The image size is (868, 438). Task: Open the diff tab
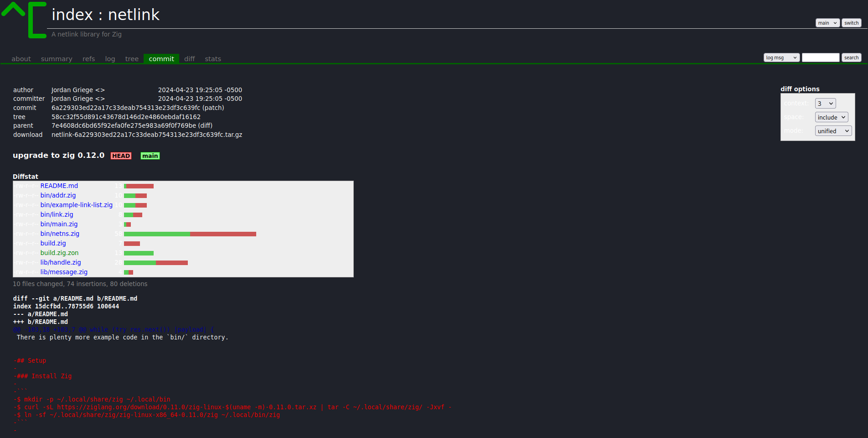coord(189,59)
